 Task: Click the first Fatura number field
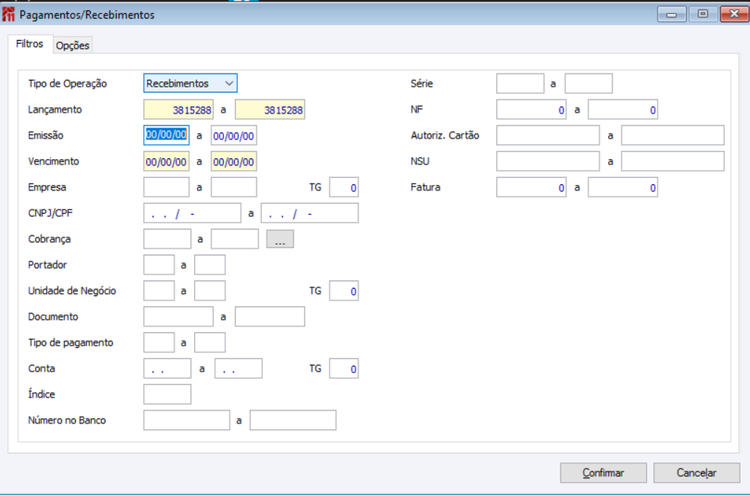(x=531, y=187)
